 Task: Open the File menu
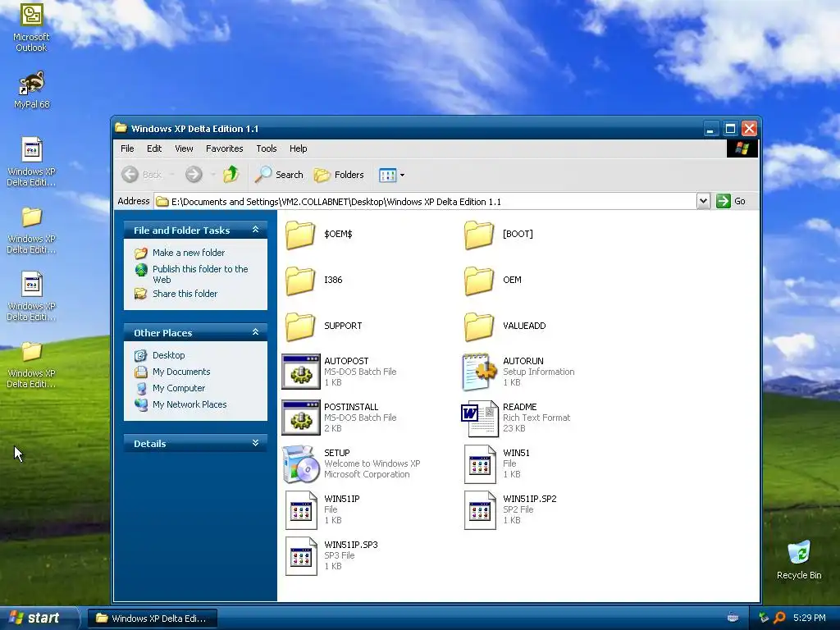(127, 148)
